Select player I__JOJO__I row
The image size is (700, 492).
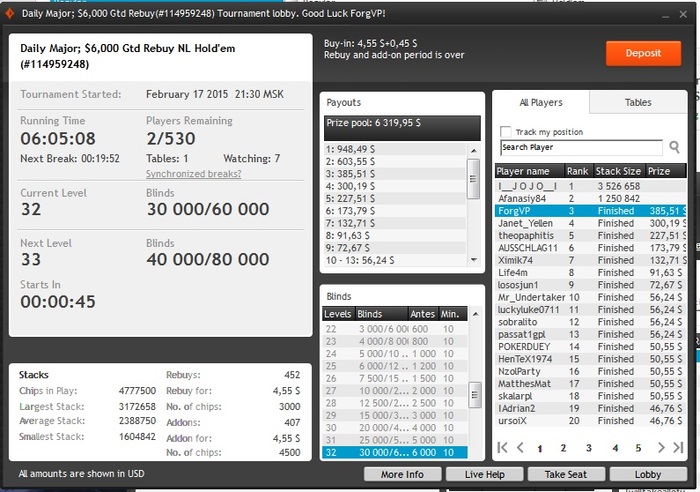click(x=590, y=186)
